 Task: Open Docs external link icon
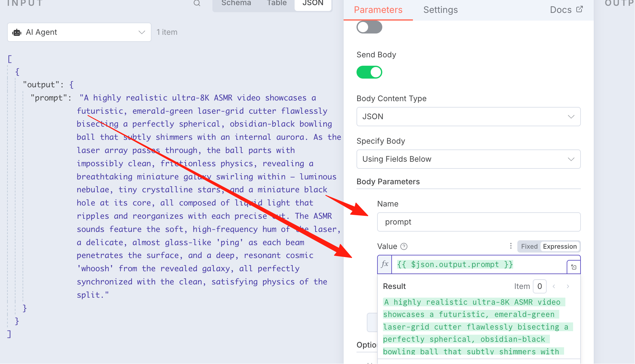click(580, 9)
